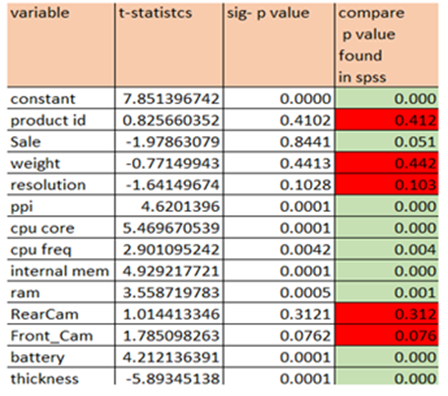Click the 'compare p value found in spss' header

387,45
